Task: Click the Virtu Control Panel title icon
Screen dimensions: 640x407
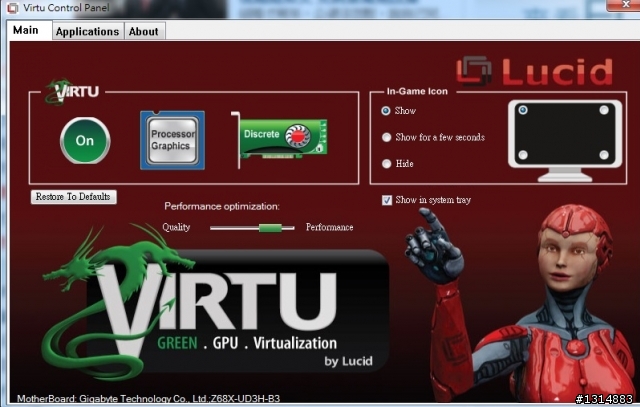Action: click(13, 8)
